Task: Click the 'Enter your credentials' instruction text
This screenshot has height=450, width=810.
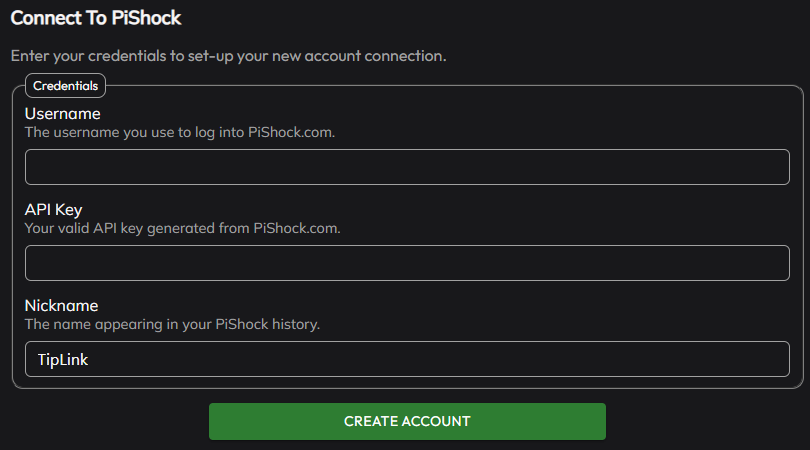Action: coord(228,55)
